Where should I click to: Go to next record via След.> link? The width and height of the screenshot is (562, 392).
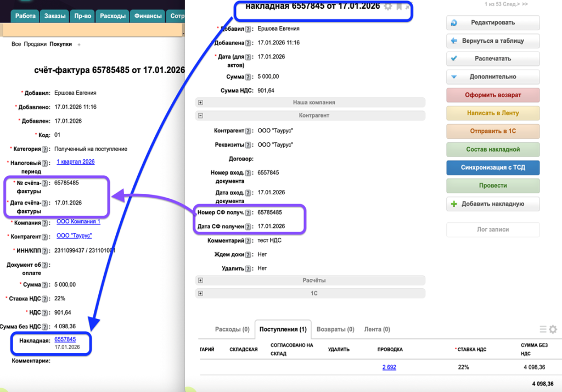click(510, 4)
